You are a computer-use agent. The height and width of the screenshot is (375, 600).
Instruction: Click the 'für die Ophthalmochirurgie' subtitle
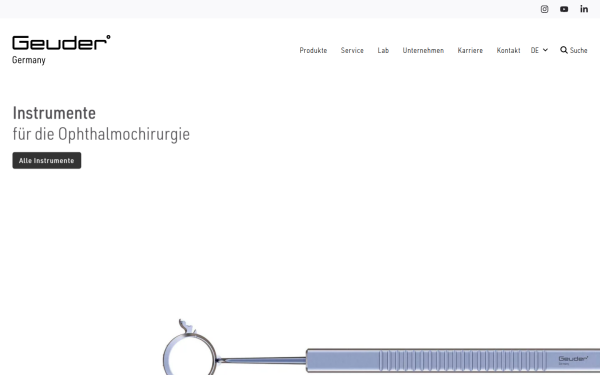pos(101,134)
